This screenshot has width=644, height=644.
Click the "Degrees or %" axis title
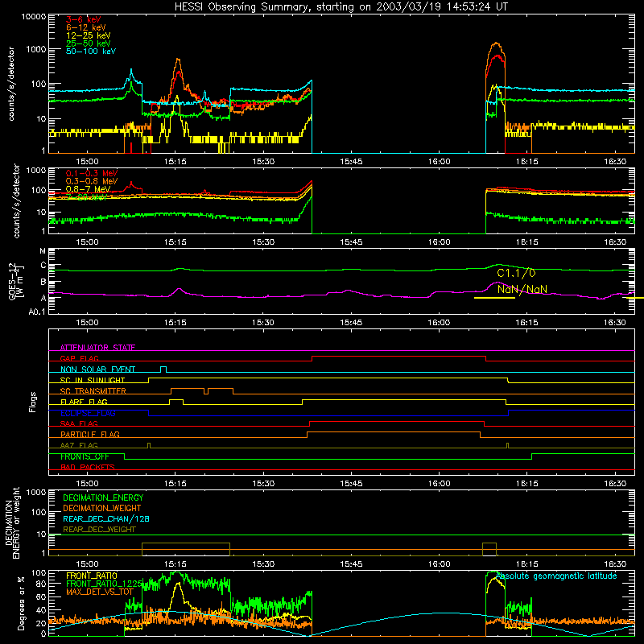coord(21,604)
